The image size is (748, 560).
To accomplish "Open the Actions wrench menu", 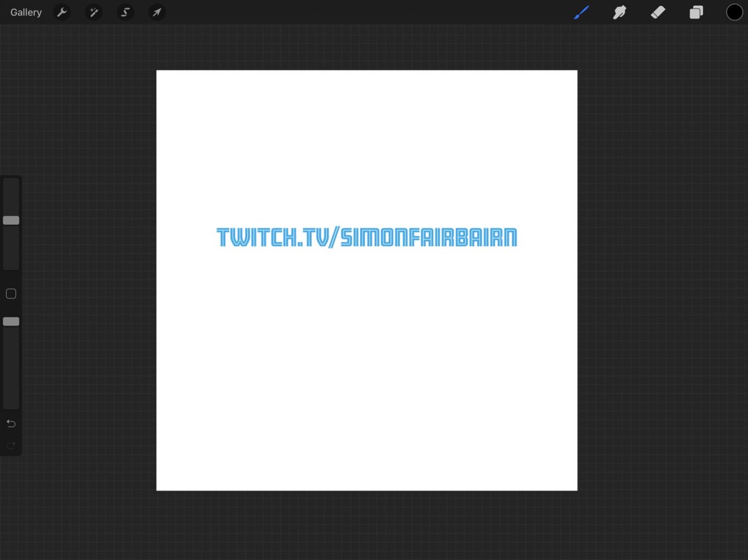I will [62, 12].
